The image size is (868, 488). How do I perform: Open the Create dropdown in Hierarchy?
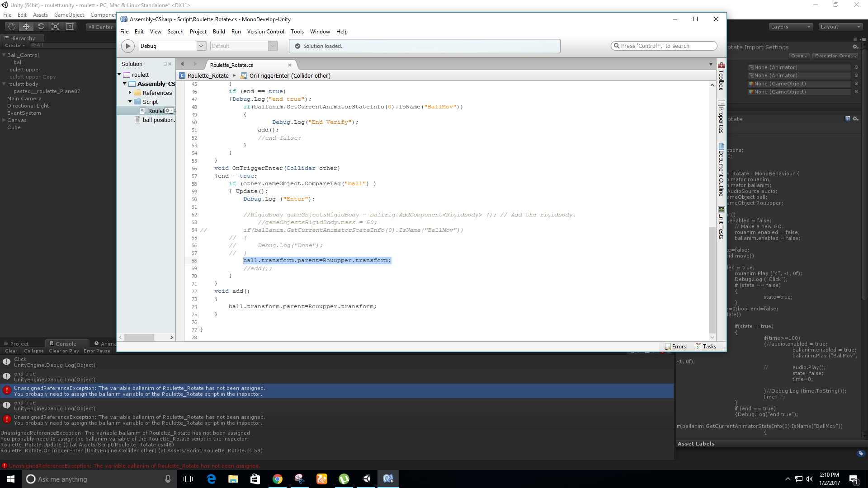coord(15,46)
